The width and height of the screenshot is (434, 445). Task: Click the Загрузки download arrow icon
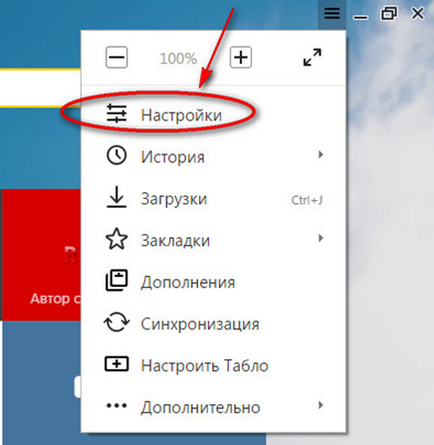pos(116,197)
